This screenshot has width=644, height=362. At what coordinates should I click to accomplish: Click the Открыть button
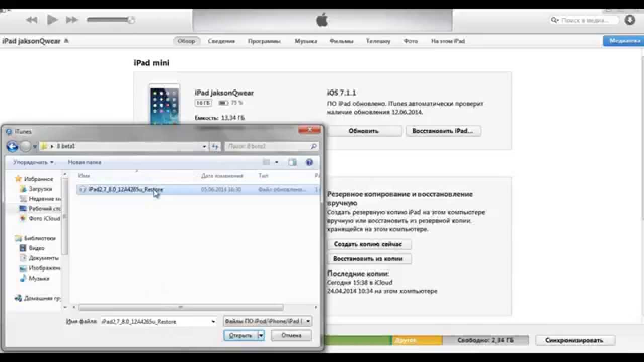click(240, 335)
